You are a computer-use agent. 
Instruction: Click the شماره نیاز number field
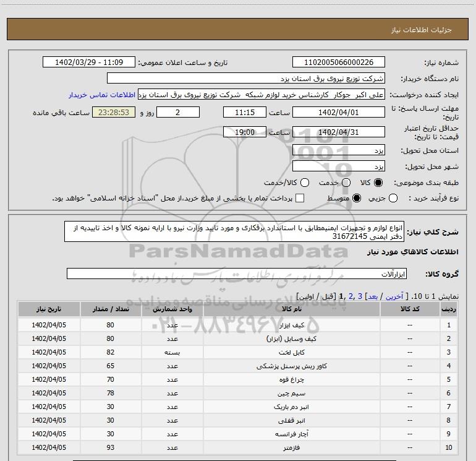339,62
